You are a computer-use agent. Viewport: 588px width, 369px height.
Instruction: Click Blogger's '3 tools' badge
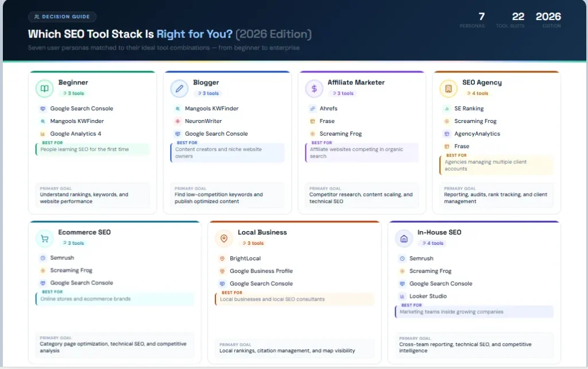tap(208, 94)
